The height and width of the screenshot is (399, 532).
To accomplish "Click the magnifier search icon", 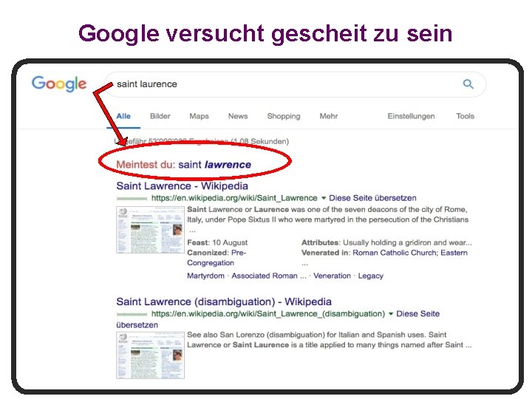I will click(468, 83).
